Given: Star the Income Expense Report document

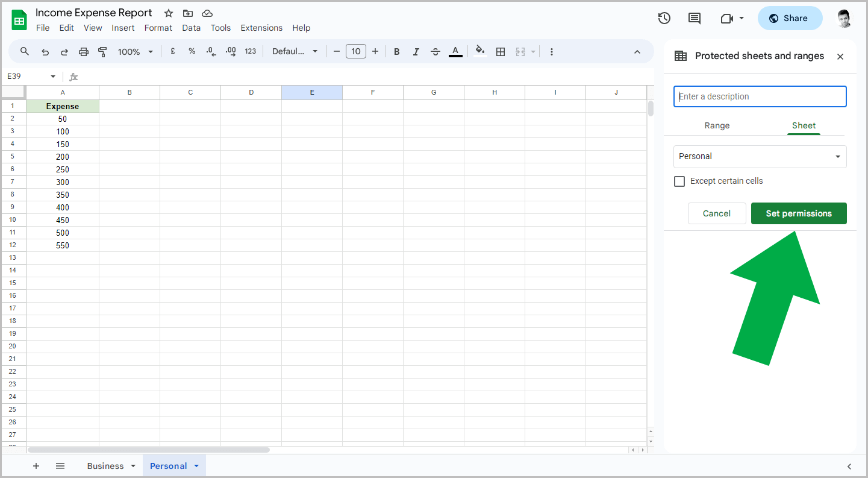Looking at the screenshot, I should tap(169, 13).
